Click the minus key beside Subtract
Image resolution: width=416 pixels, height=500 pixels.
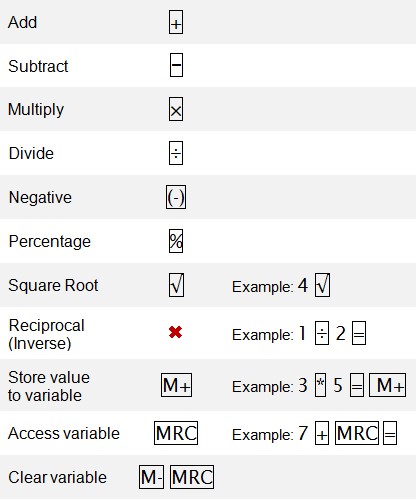(176, 65)
